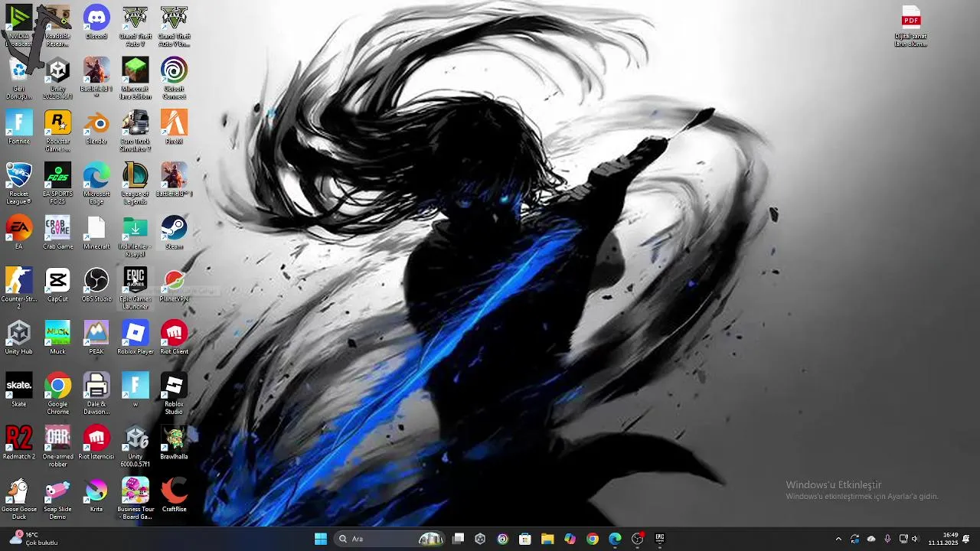Click the microphone icon in system tray
980x551 pixels.
coord(887,539)
